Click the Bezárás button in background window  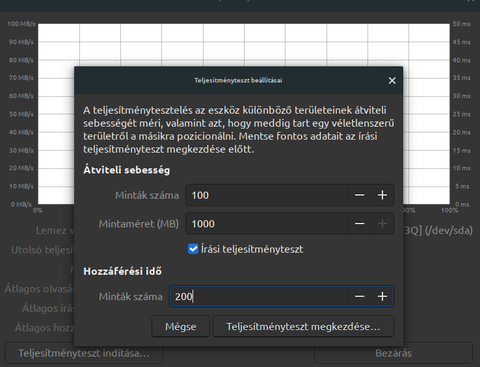pyautogui.click(x=393, y=353)
